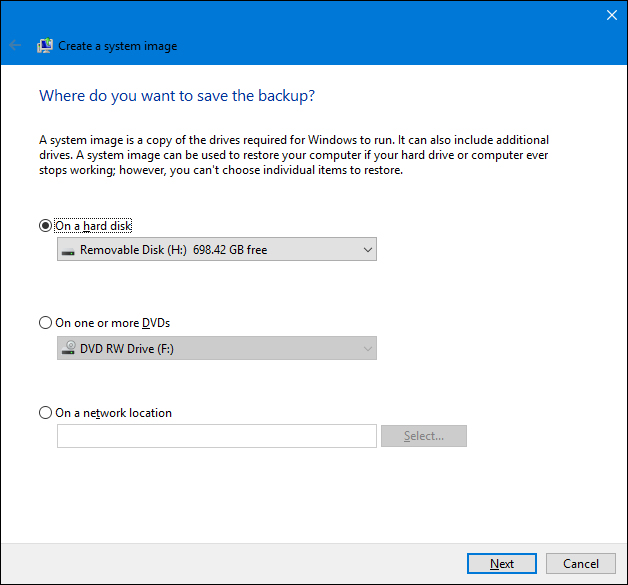628x585 pixels.
Task: Click the DVD RW Drive disc icon
Action: pyautogui.click(x=68, y=349)
